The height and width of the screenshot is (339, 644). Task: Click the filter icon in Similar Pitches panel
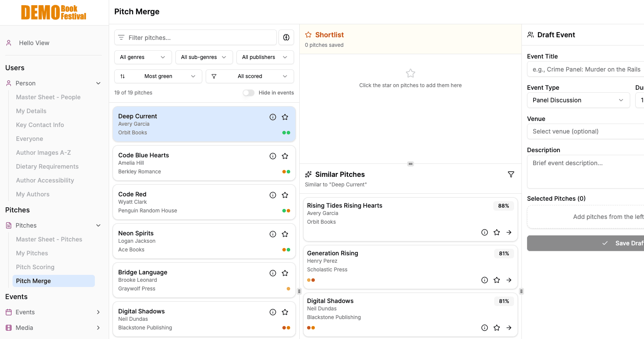point(511,174)
